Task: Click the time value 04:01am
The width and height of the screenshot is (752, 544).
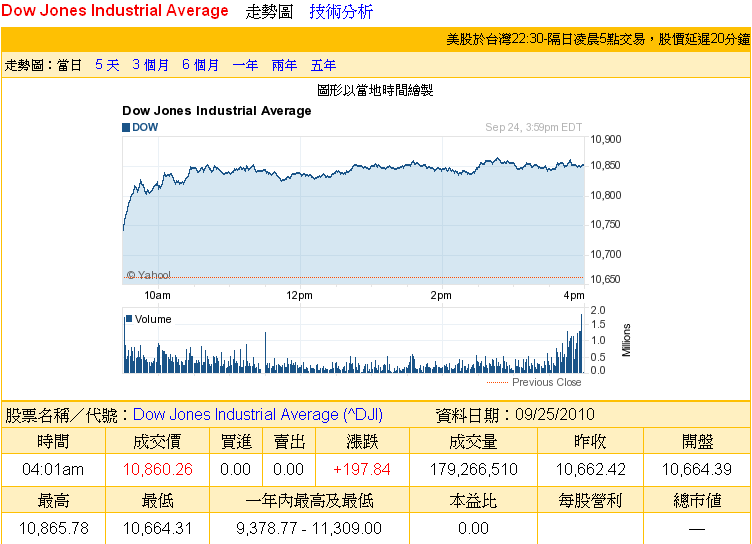Action: pos(53,469)
